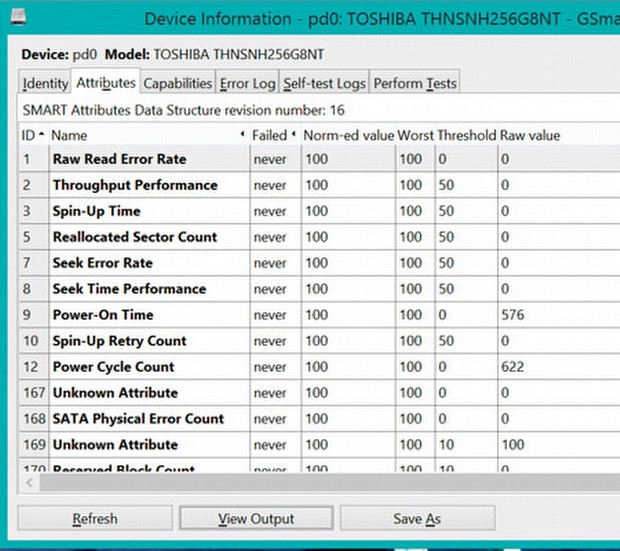Switch to the Identity tab

[x=45, y=83]
